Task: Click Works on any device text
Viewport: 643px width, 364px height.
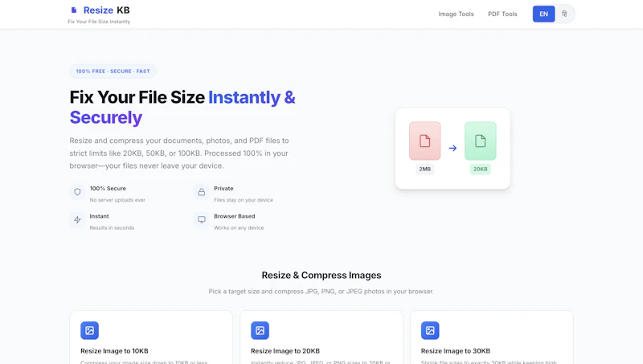Action: [x=239, y=228]
